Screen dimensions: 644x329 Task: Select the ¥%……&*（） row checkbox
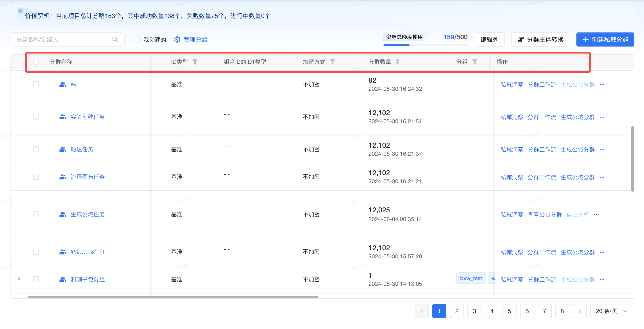click(x=36, y=252)
